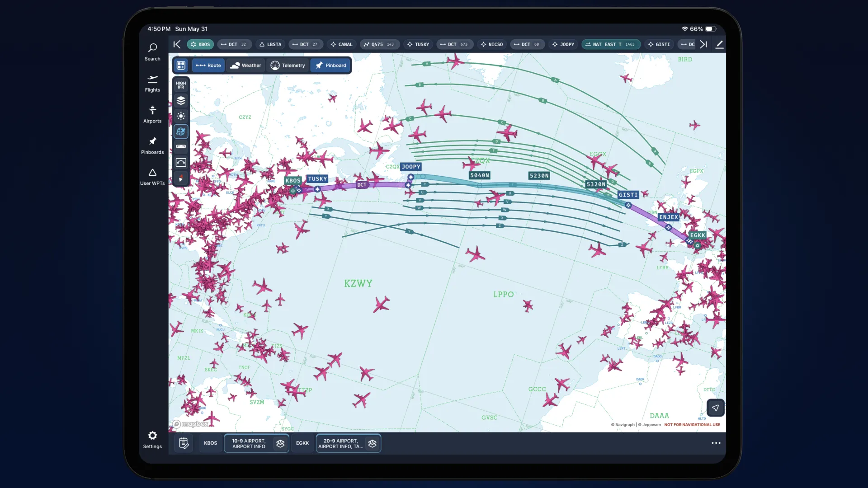This screenshot has width=868, height=488.
Task: Open 20-9 Airport Info chart
Action: click(348, 443)
